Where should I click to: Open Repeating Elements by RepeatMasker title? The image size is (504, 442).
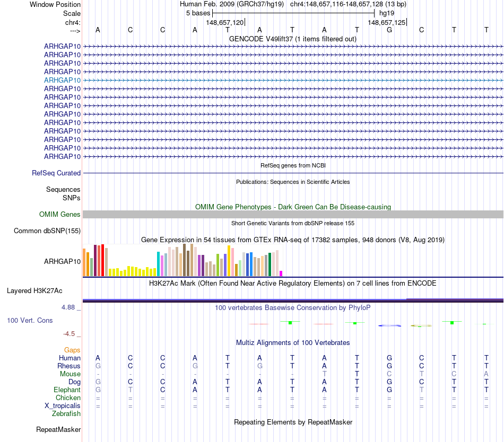coord(293,422)
